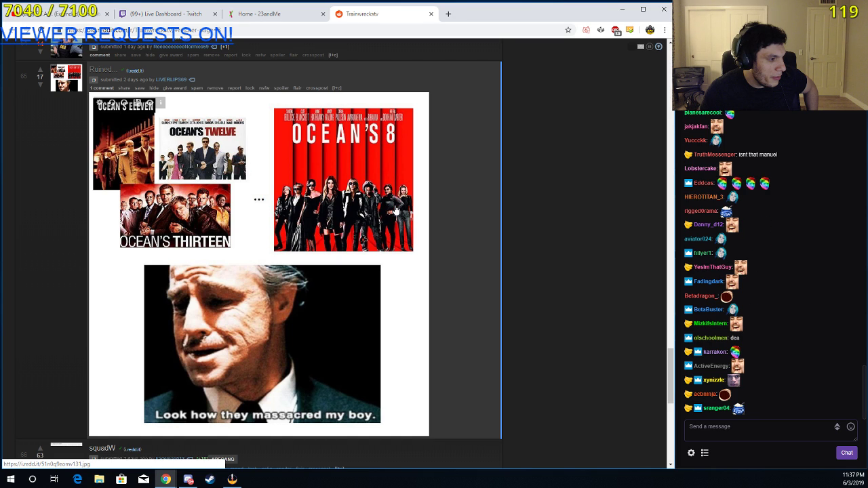Click the Ocean's 8 poster image
Image resolution: width=868 pixels, height=488 pixels.
(x=343, y=180)
